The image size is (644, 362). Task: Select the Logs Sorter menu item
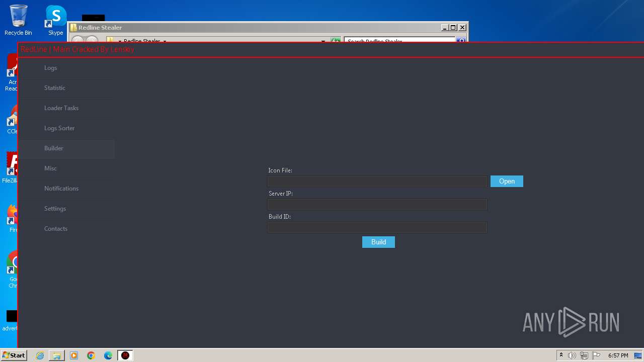pyautogui.click(x=59, y=128)
